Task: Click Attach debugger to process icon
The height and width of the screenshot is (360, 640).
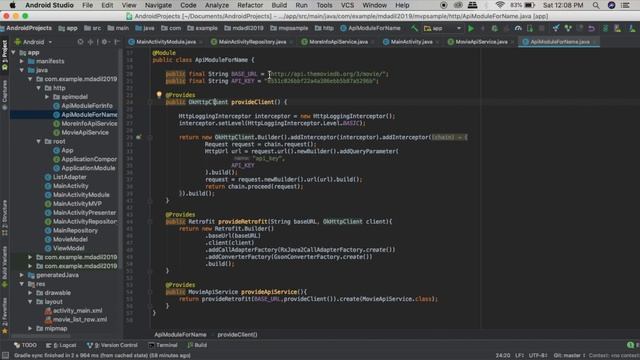Action: 530,29
